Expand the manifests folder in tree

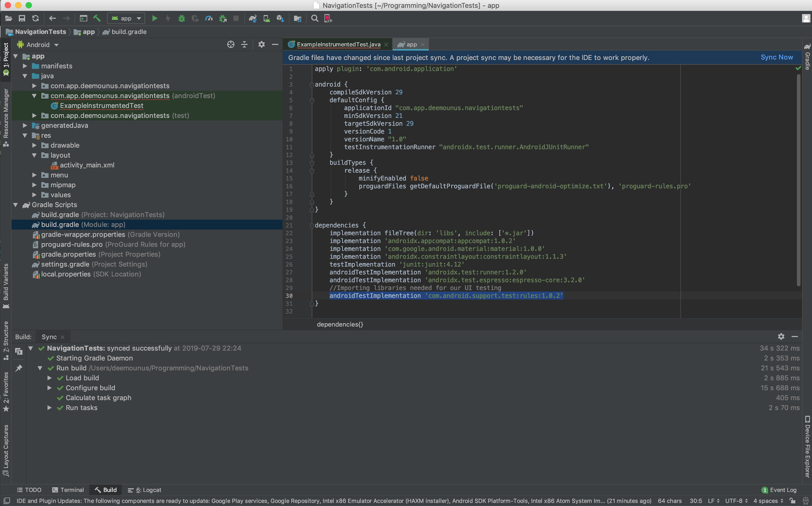[x=25, y=66]
